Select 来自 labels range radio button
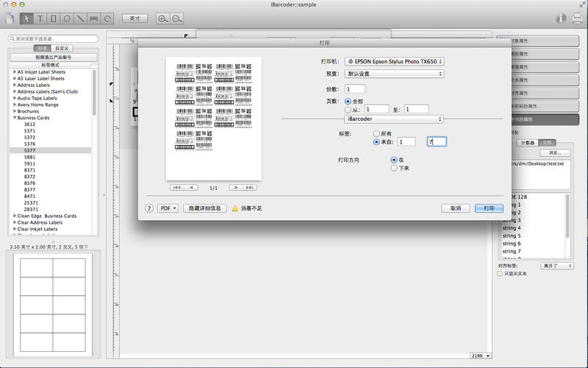The height and width of the screenshot is (368, 588). 376,142
